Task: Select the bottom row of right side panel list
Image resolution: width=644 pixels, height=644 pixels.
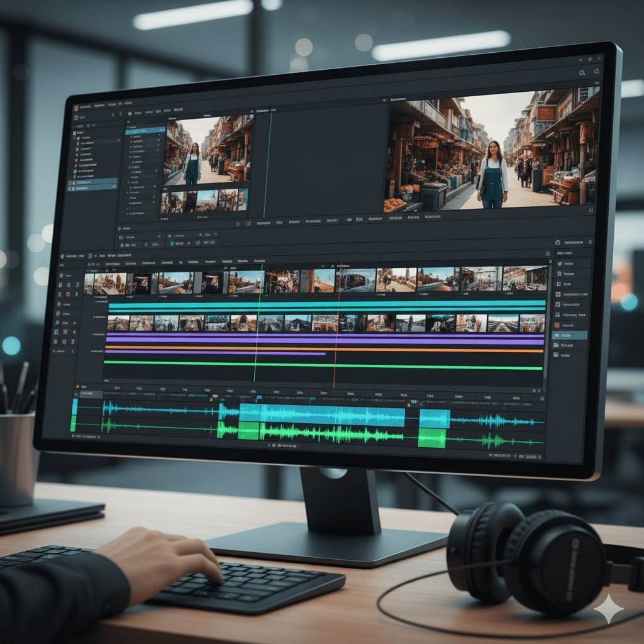Action: (569, 355)
